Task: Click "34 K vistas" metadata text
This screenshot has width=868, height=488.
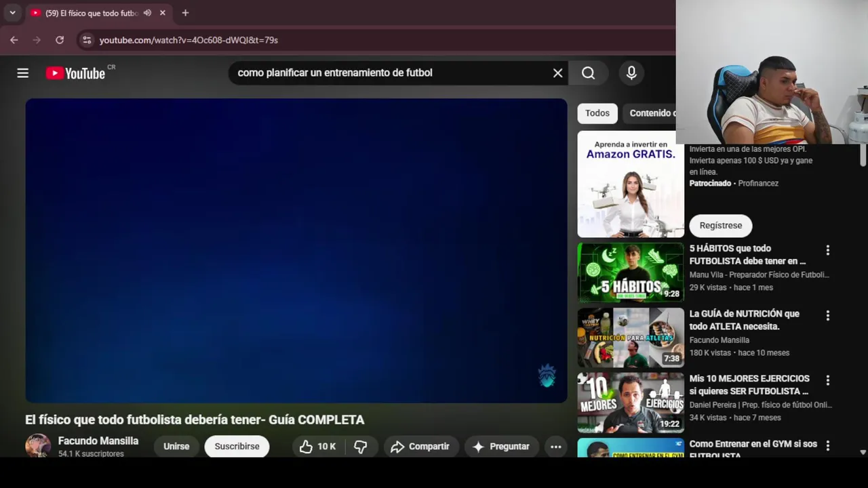Action: [x=708, y=418]
